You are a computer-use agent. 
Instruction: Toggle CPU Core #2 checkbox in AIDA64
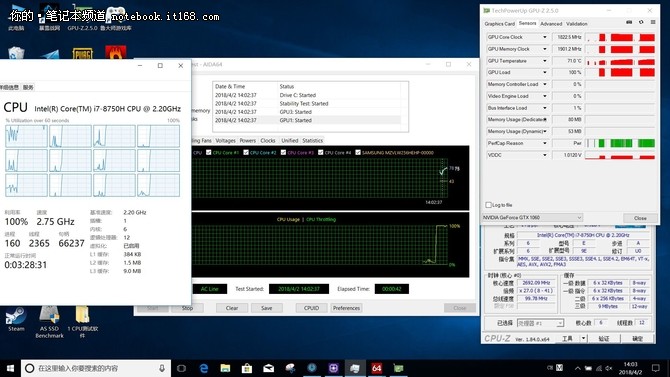point(246,152)
